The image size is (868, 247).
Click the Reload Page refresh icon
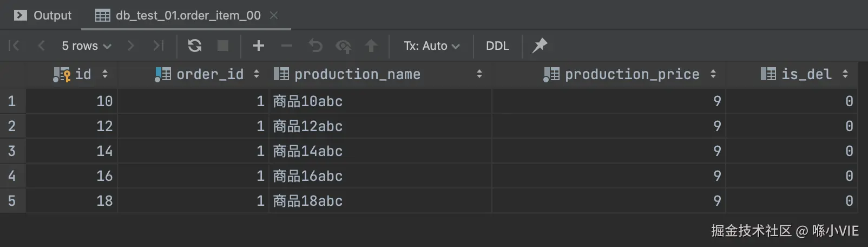[x=195, y=45]
